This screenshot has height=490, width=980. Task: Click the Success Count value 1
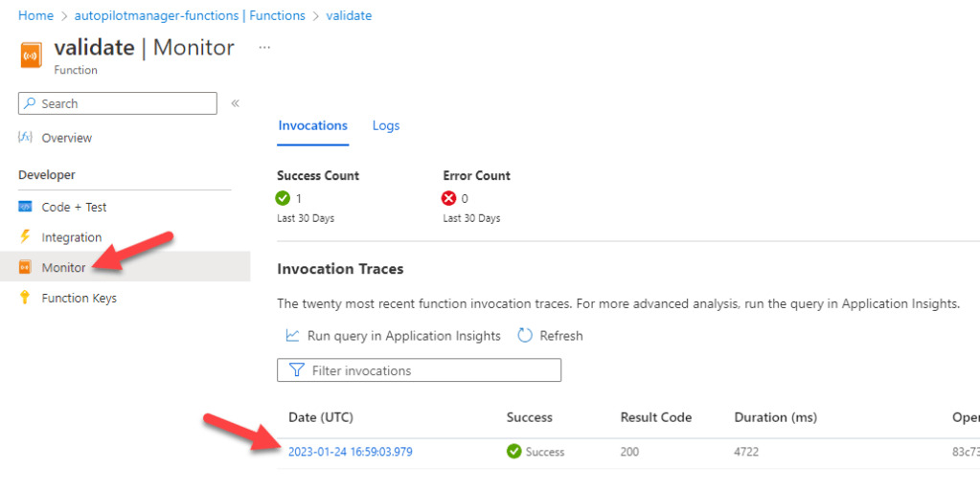(299, 198)
